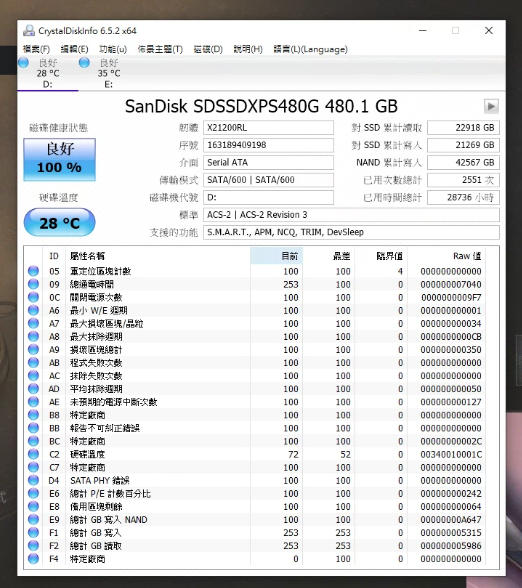Image resolution: width=522 pixels, height=588 pixels.
Task: Click the next-disk arrow button
Action: 491,106
